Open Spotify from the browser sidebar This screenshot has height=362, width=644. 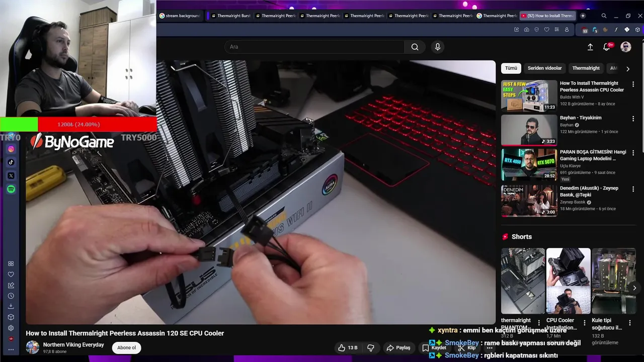point(11,190)
